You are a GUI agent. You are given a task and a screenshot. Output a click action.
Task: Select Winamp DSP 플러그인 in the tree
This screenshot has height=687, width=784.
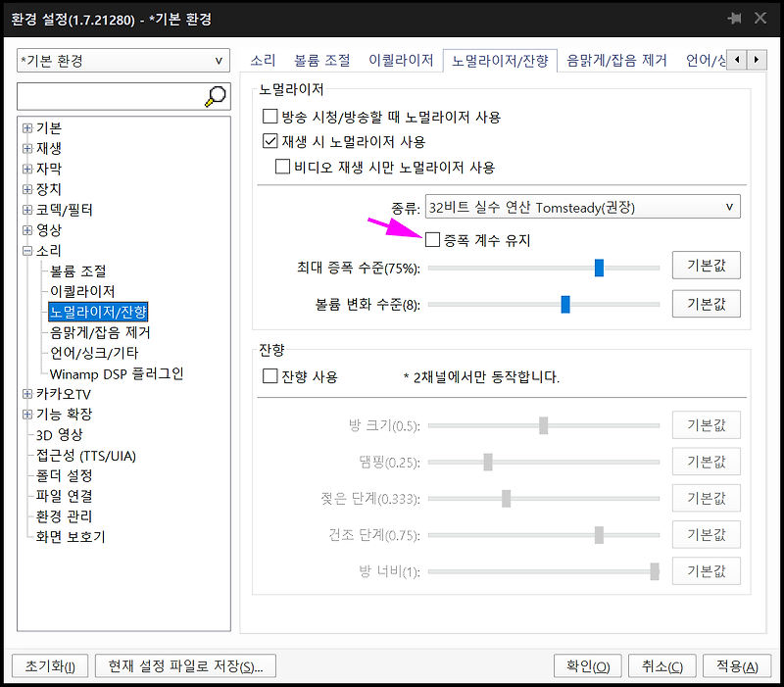(117, 373)
